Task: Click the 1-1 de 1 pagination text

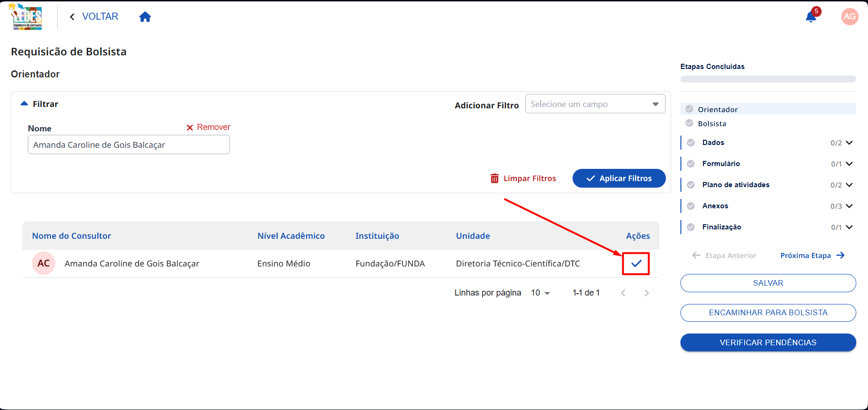Action: pyautogui.click(x=586, y=293)
